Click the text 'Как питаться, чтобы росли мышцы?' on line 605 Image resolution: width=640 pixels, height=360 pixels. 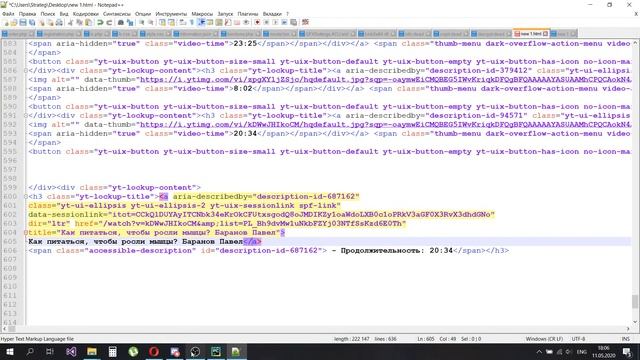[x=103, y=242]
